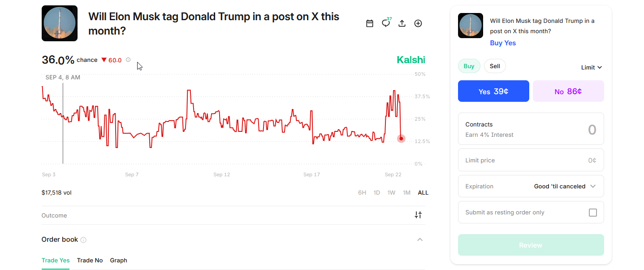The image size is (644, 270).
Task: Open the Limit order type dropdown
Action: (591, 67)
